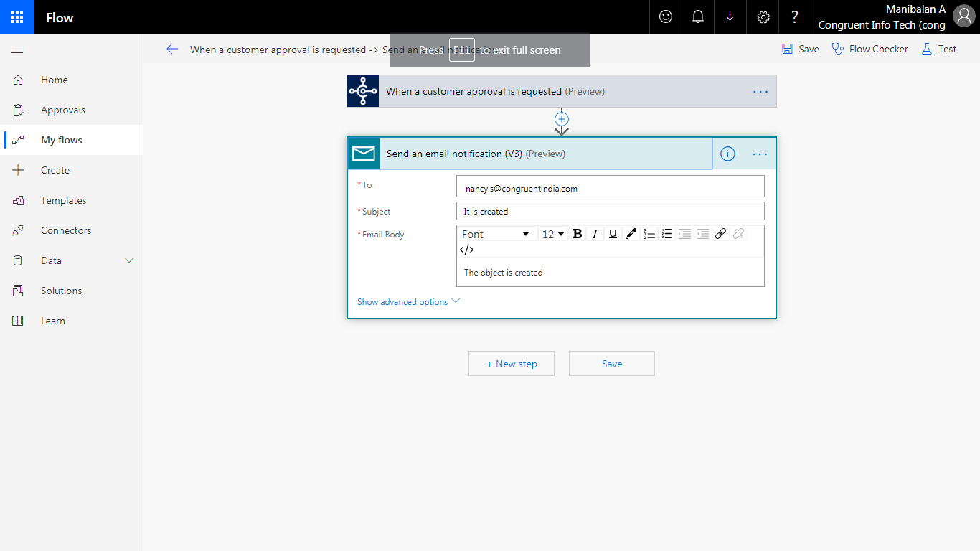Go to Home in sidebar
This screenshot has height=551, width=980.
[71, 80]
